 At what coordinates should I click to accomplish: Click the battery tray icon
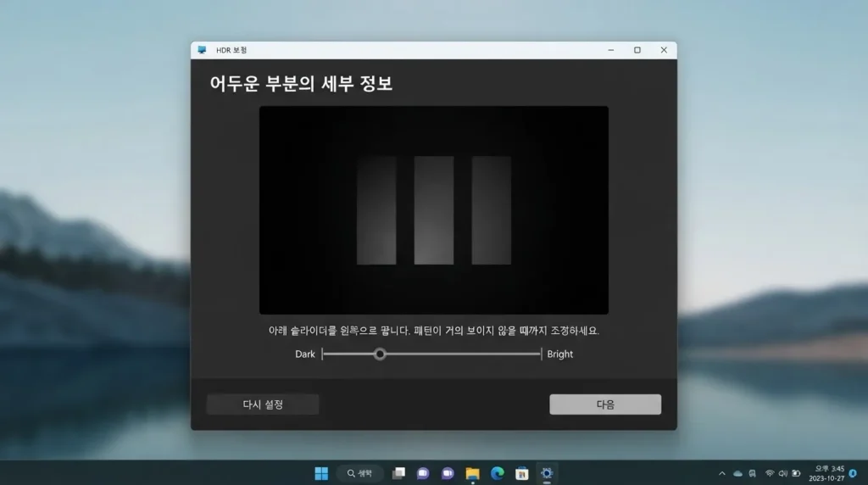point(796,473)
